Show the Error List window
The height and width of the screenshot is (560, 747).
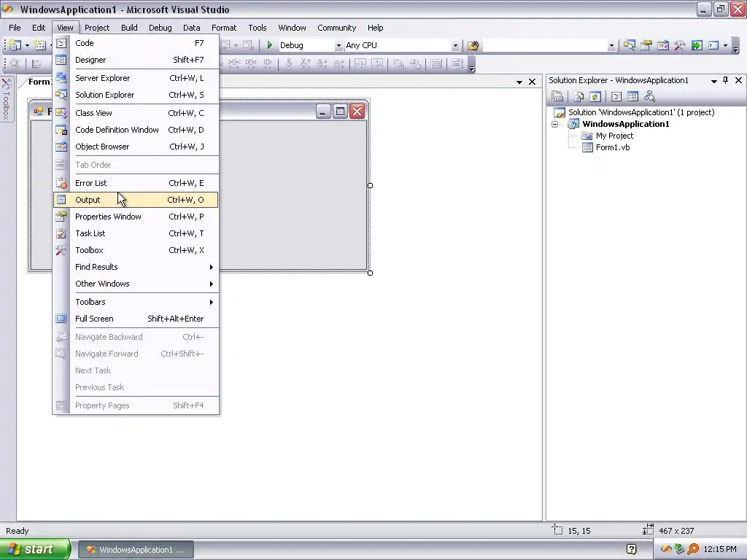click(136, 183)
